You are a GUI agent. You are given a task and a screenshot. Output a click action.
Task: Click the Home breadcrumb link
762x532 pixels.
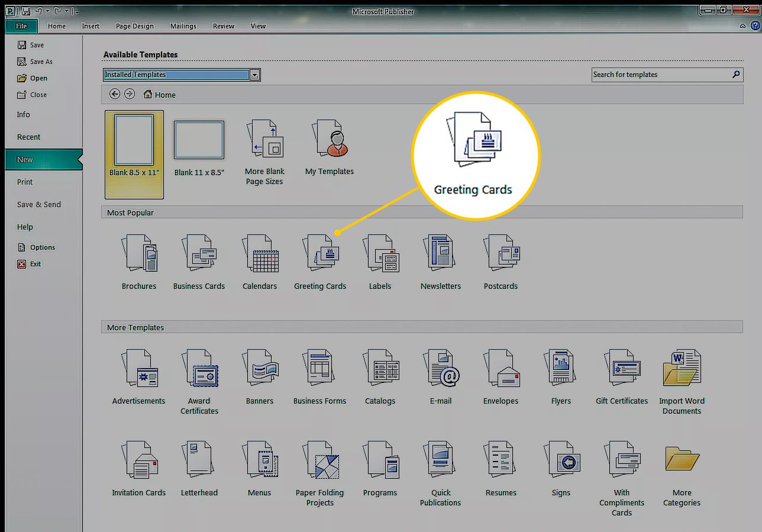[160, 95]
